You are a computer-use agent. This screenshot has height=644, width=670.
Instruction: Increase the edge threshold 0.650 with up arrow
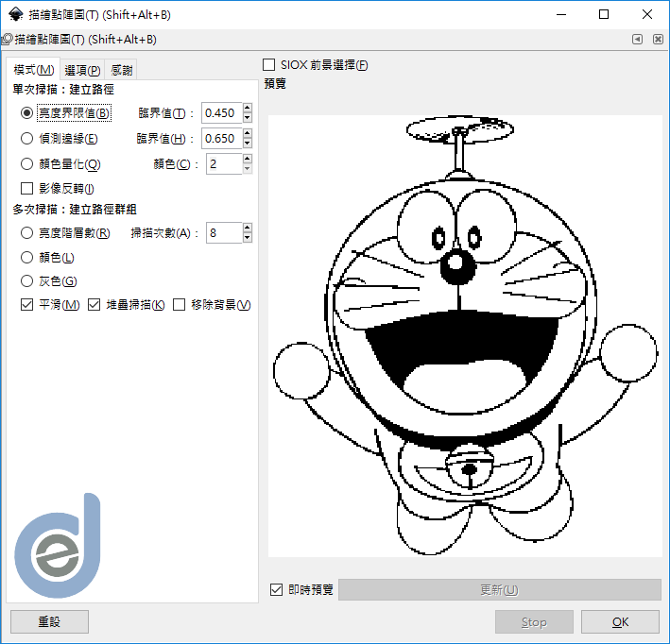click(248, 133)
